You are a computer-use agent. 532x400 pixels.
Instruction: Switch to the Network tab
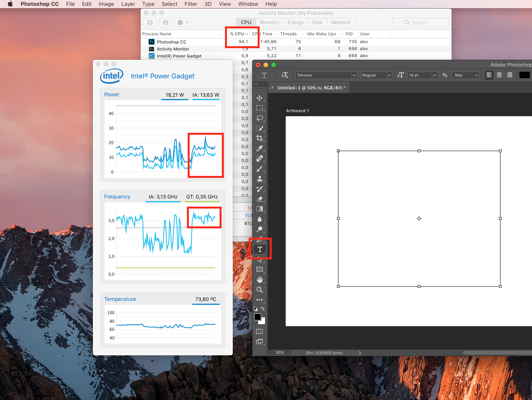pyautogui.click(x=341, y=23)
